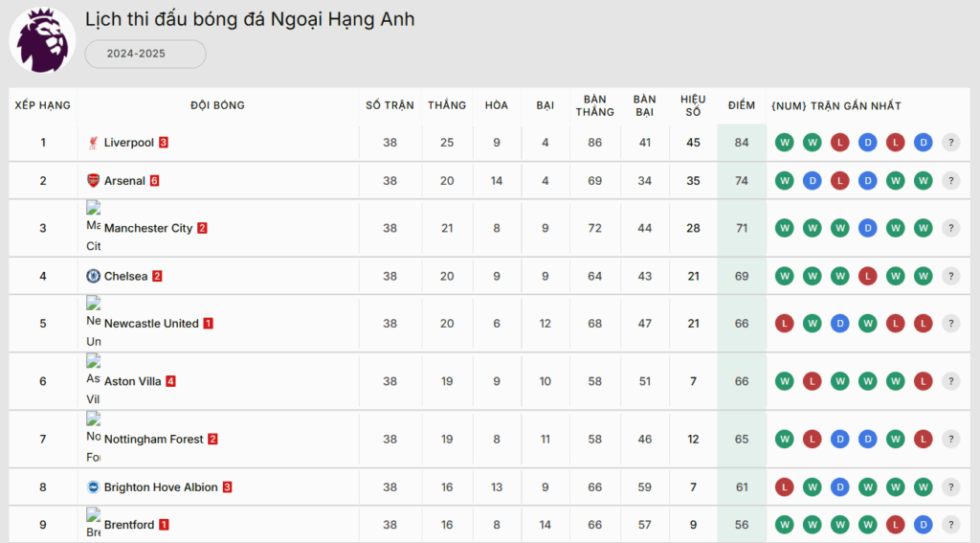Click Aston Villa's red badge number 4

(x=170, y=381)
